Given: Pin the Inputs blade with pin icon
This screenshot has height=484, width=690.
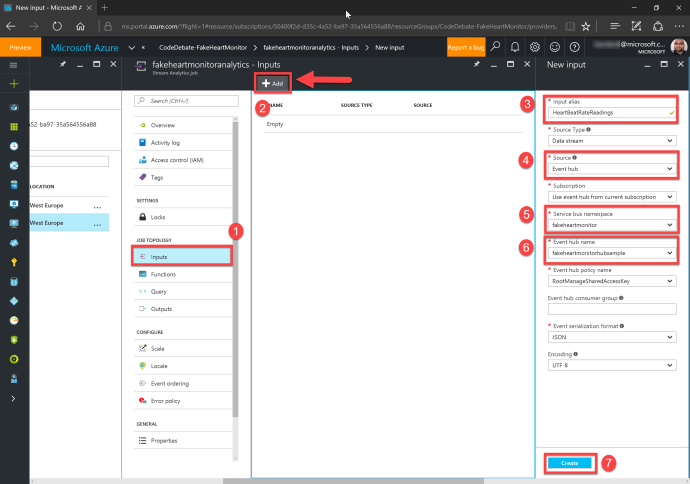Looking at the screenshot, I should point(476,64).
